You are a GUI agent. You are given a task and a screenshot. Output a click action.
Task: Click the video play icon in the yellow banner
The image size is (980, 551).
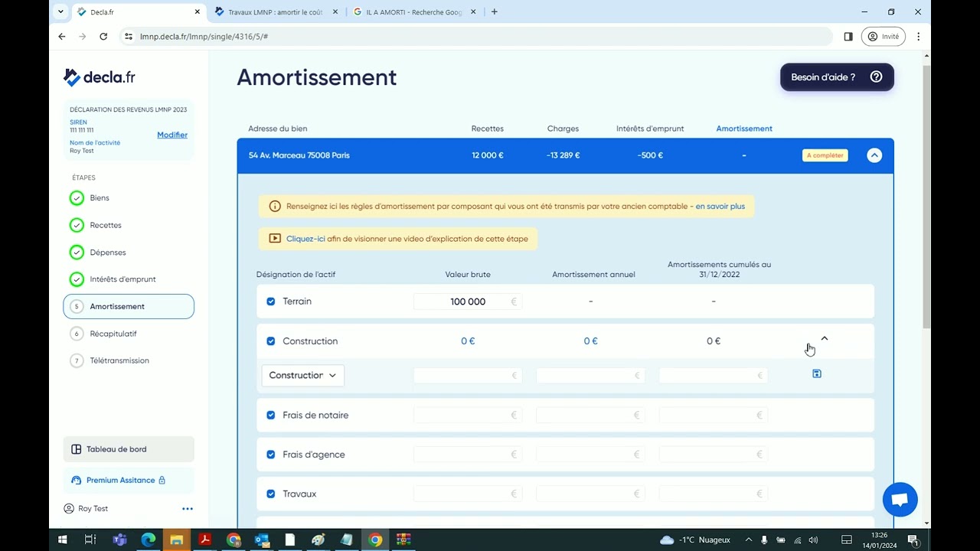click(x=275, y=239)
